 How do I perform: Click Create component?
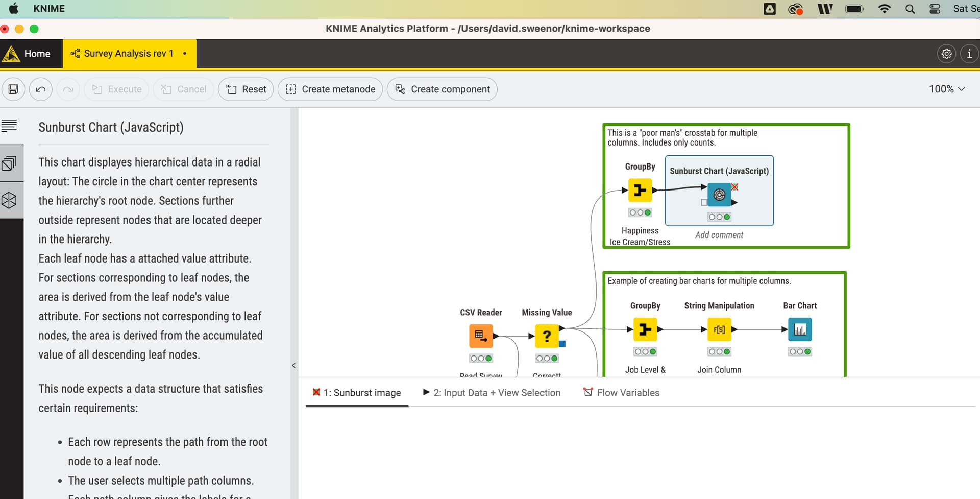coord(442,89)
